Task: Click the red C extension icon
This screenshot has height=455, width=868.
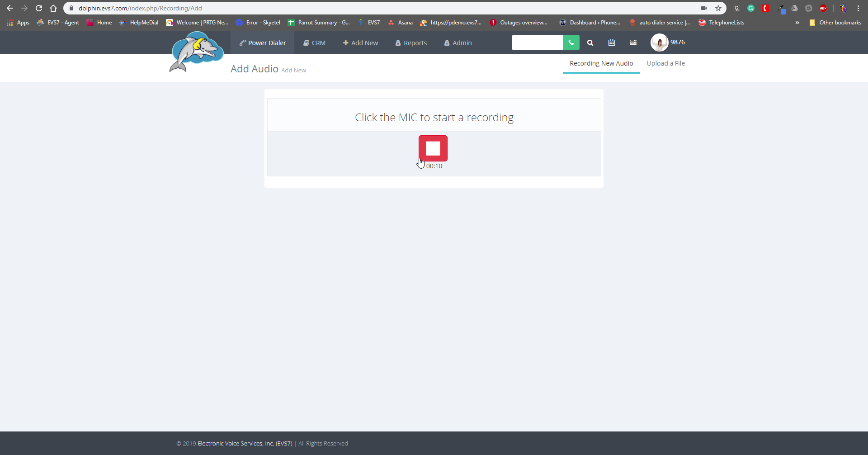Action: click(765, 8)
